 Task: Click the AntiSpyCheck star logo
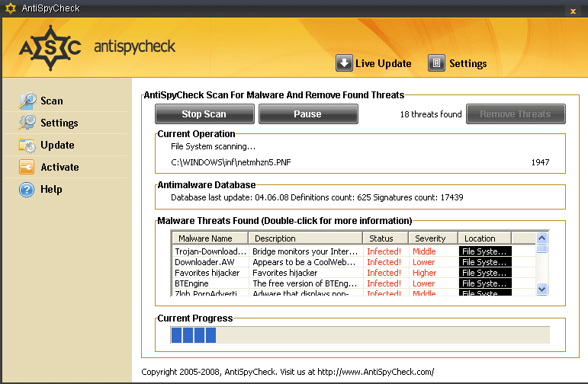(50, 47)
